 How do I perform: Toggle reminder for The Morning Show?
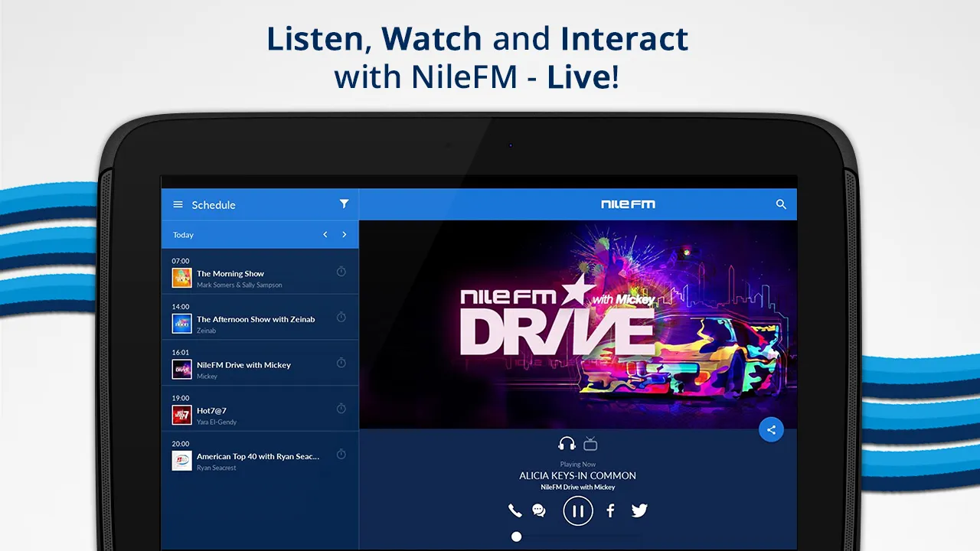click(341, 272)
